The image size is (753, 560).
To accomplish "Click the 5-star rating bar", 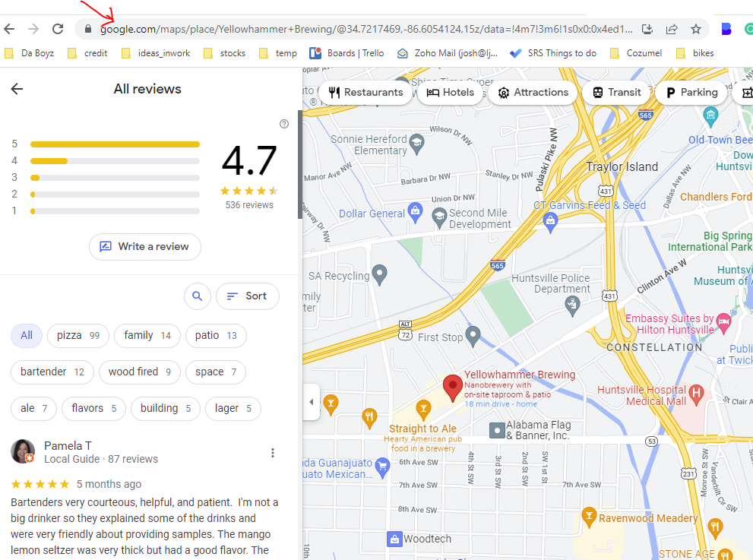I will pyautogui.click(x=115, y=144).
